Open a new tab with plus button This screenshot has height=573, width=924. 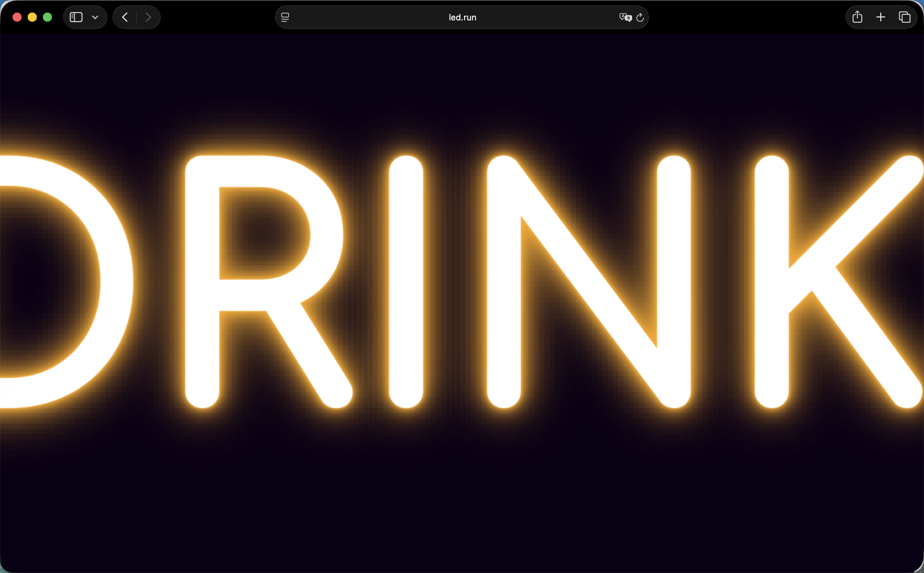tap(881, 17)
